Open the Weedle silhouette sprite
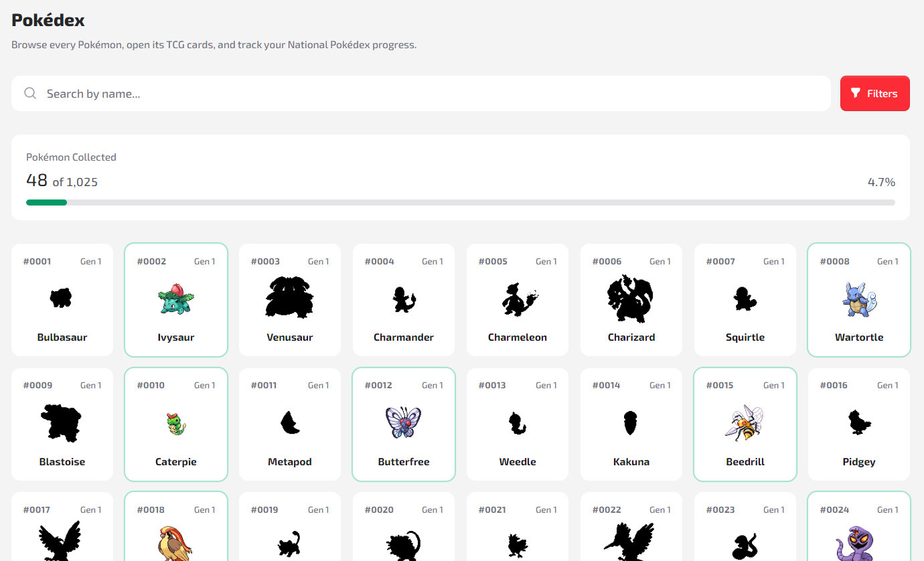The width and height of the screenshot is (924, 561). click(x=517, y=423)
